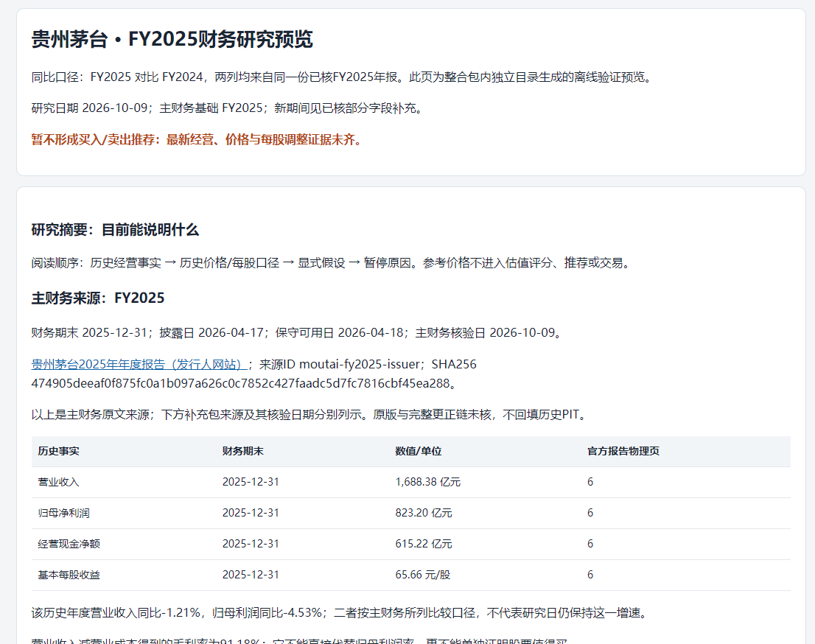Click the page number 6 in 经营现金净额 row
Image resolution: width=815 pixels, height=644 pixels.
590,545
